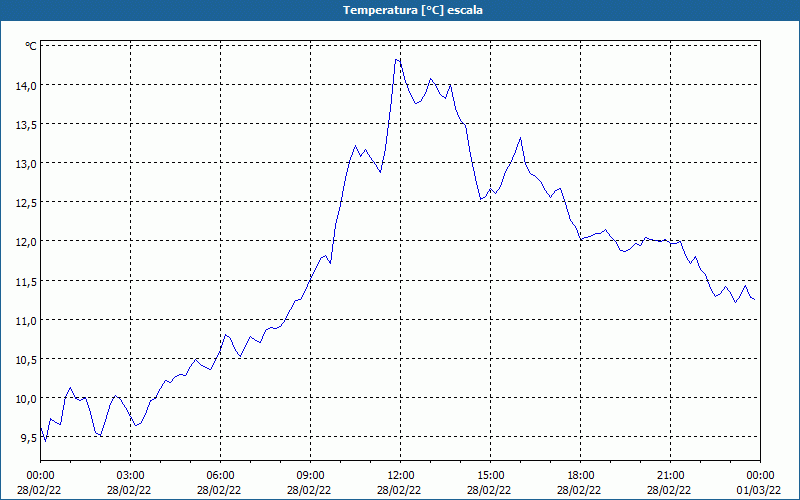The height and width of the screenshot is (500, 800).
Task: Click the 06:00 time label
Action: (x=220, y=476)
